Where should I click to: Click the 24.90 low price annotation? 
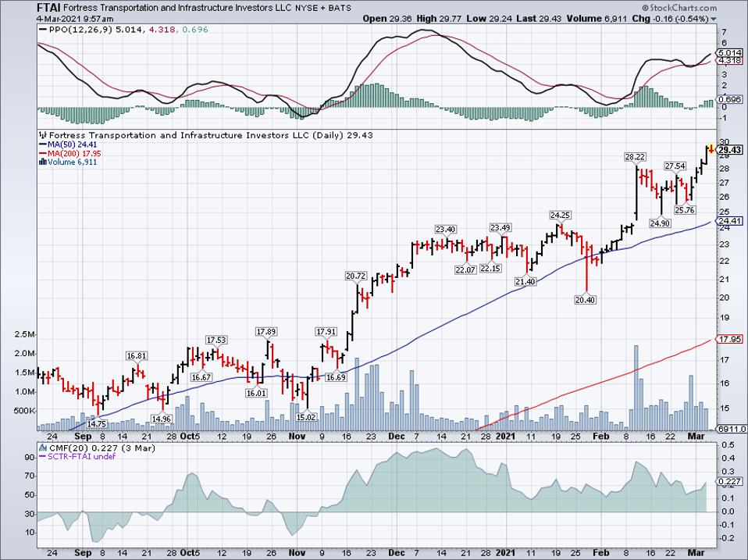[x=661, y=223]
